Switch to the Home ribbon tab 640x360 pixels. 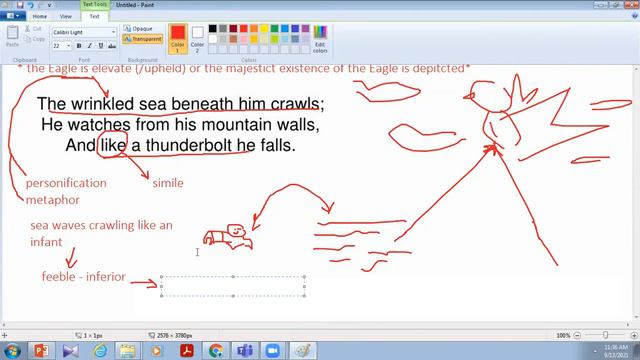(x=40, y=16)
